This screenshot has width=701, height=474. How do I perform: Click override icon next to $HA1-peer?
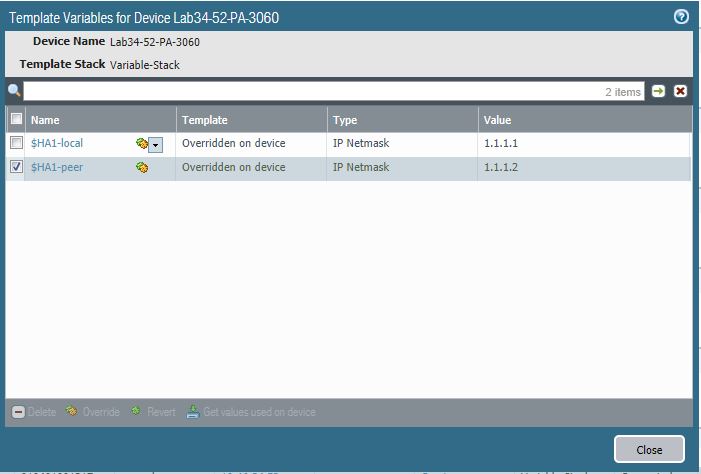pyautogui.click(x=142, y=168)
